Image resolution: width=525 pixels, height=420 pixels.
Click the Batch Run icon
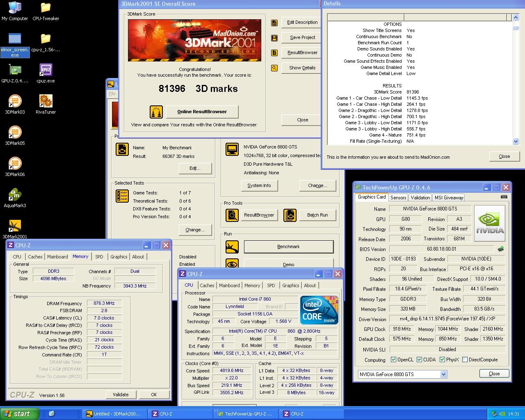coord(290,215)
